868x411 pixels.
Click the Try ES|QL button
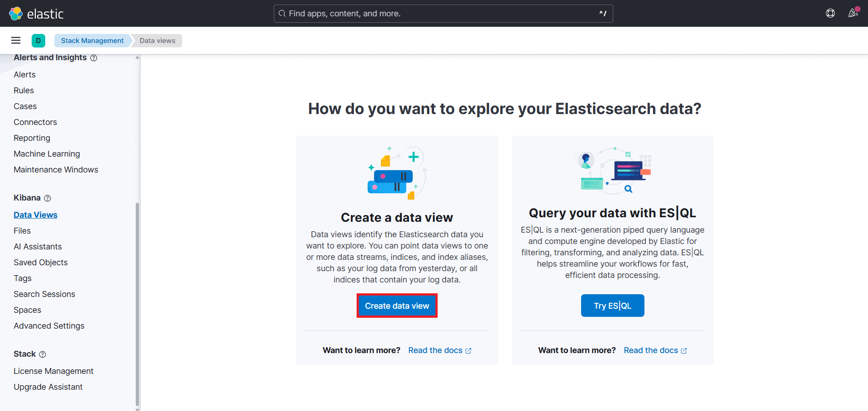(x=612, y=306)
